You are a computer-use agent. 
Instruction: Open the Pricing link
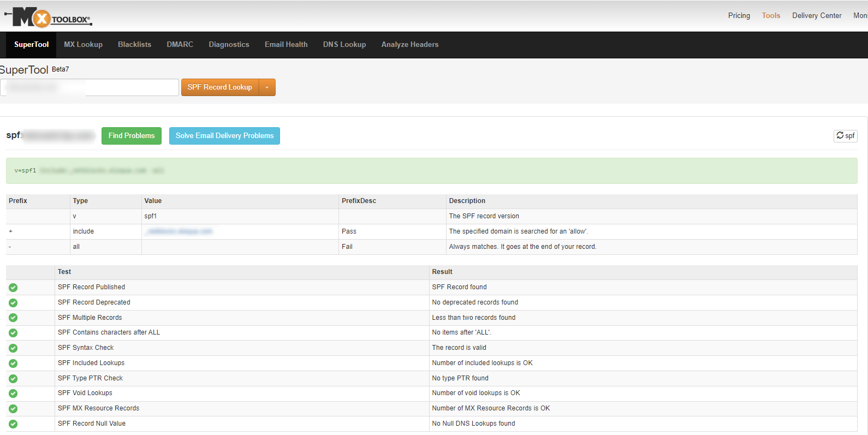click(x=739, y=16)
